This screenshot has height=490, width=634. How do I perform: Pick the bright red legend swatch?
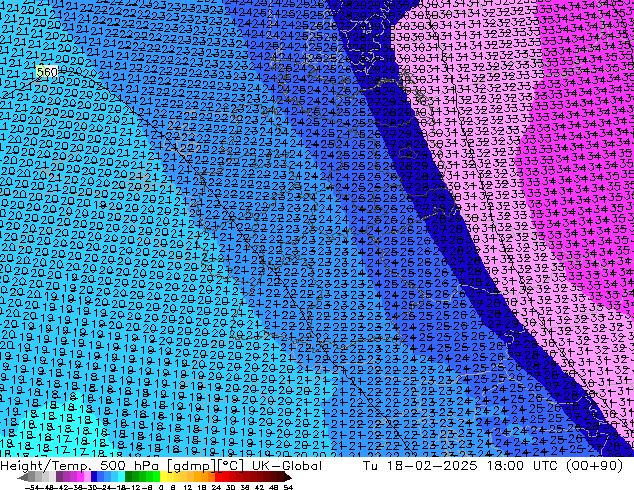[x=218, y=476]
